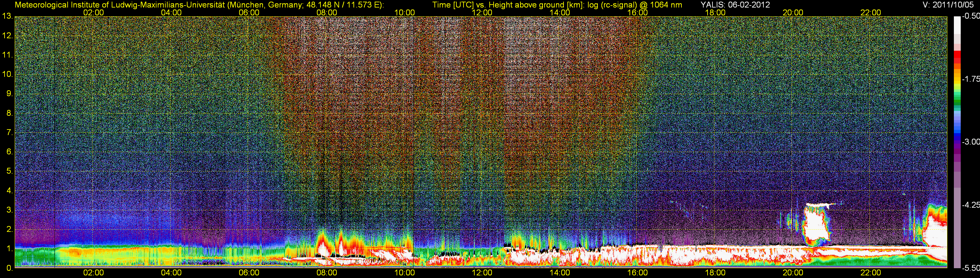Screen dimensions: 980x278
Task: Select the 3 km height axis label
Action: point(9,210)
